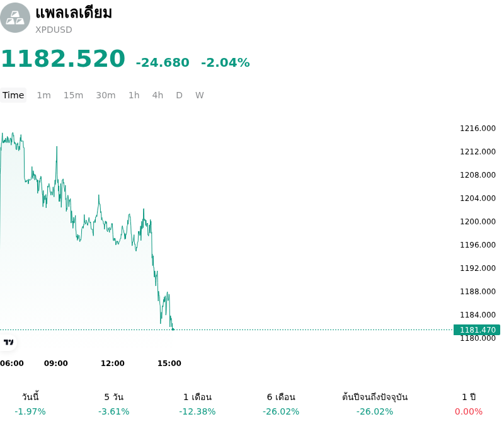Switch to the 15m interval

[73, 95]
